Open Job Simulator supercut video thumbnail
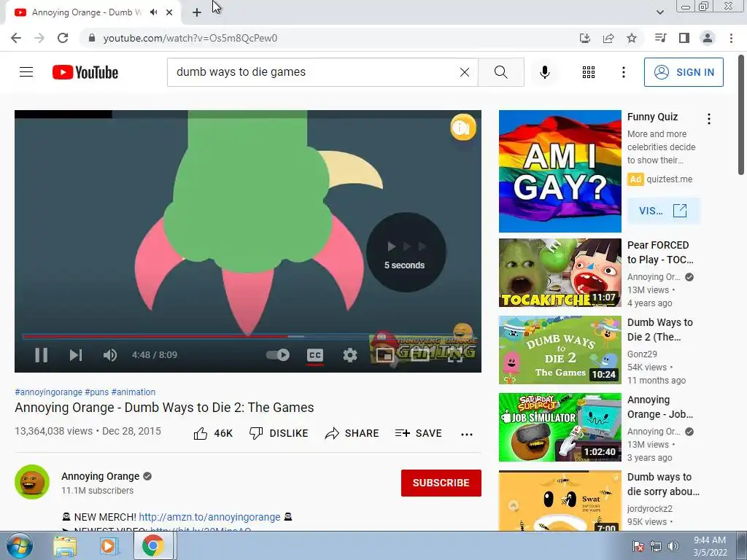The height and width of the screenshot is (560, 747). click(x=560, y=427)
